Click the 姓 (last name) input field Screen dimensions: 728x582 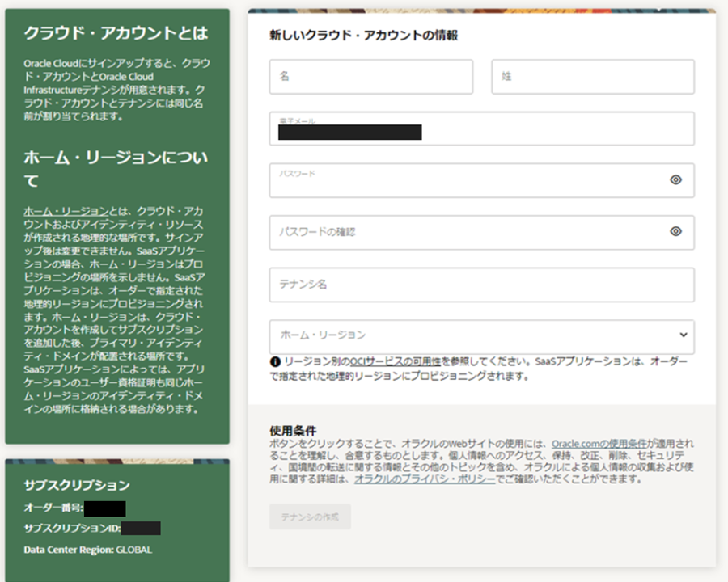tap(593, 77)
